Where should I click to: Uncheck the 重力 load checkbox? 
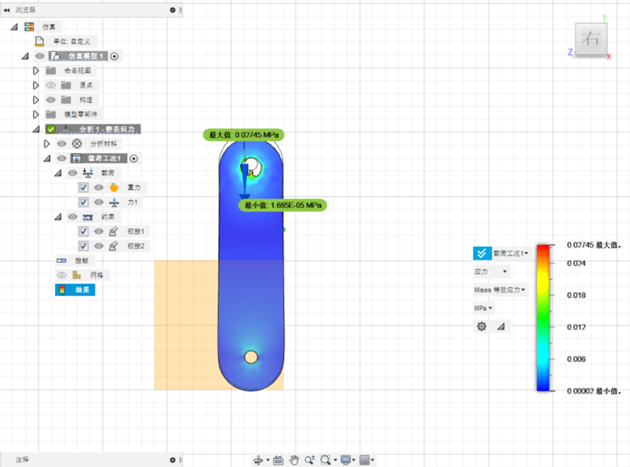[x=84, y=187]
